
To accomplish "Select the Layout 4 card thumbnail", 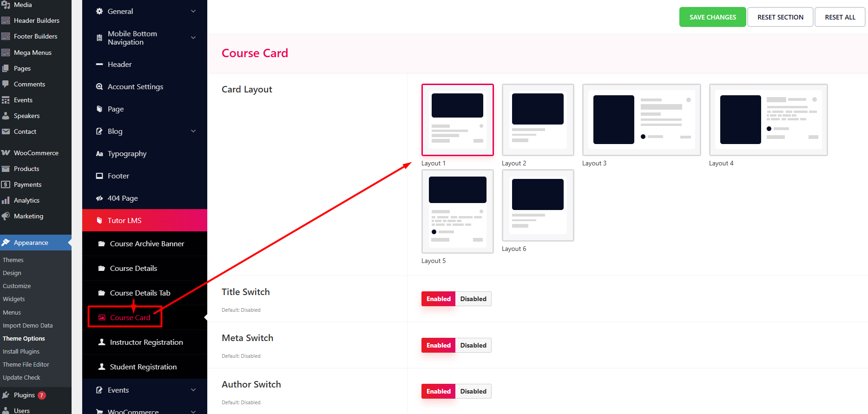I will coord(768,120).
